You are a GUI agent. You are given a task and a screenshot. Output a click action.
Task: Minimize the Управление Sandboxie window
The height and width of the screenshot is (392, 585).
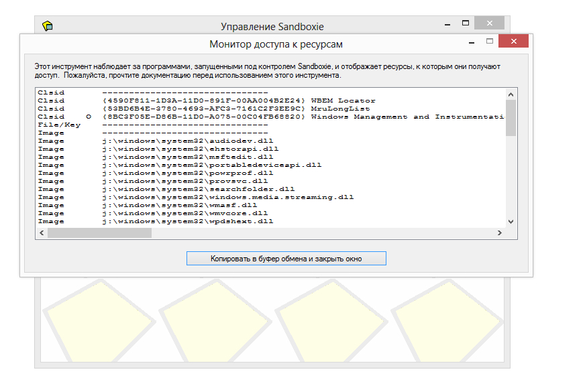tap(447, 23)
